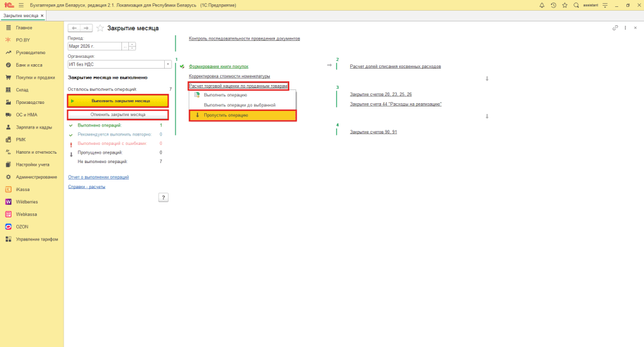Open Отчет о выполнении операций link

coord(98,178)
